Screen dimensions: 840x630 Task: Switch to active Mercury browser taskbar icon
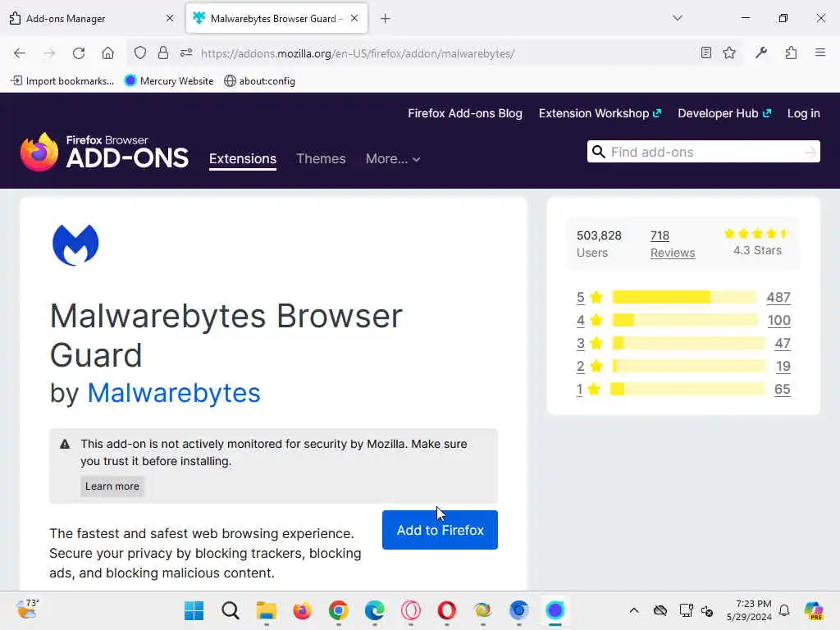point(555,610)
